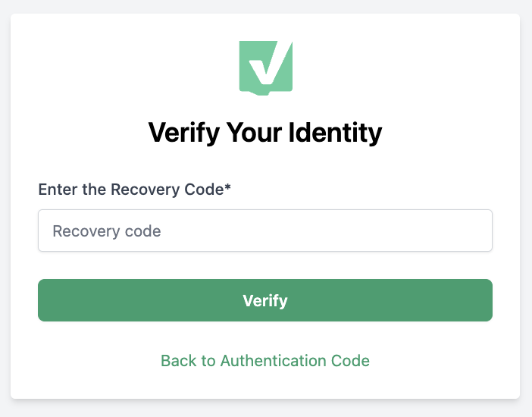The height and width of the screenshot is (417, 532).
Task: Click the word Authentication in the bottom link
Action: click(x=274, y=361)
